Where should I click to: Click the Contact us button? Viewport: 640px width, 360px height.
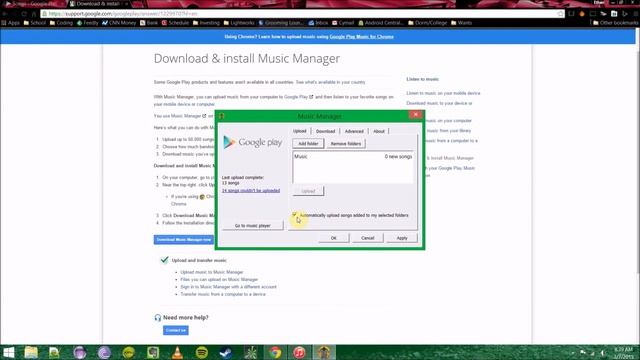[x=176, y=330]
